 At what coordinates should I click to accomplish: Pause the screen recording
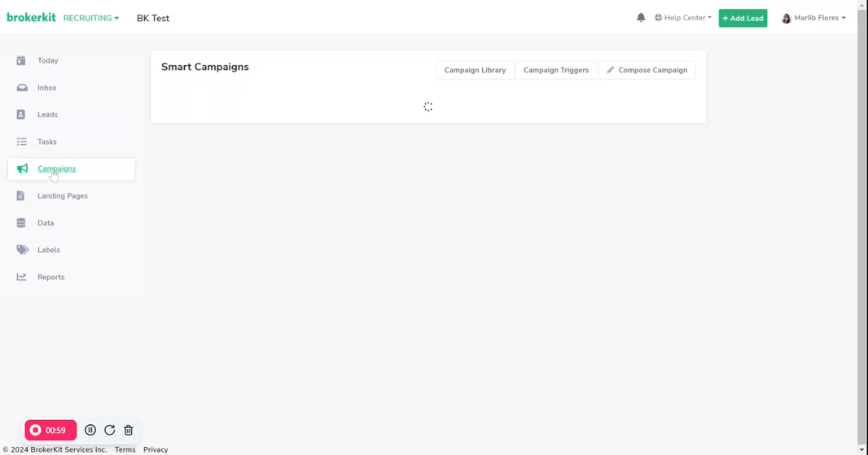90,431
